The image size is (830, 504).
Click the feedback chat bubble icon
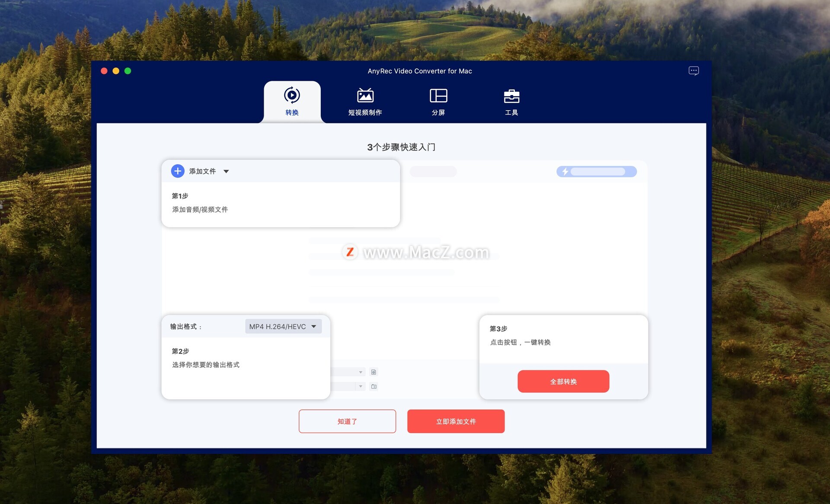click(693, 71)
